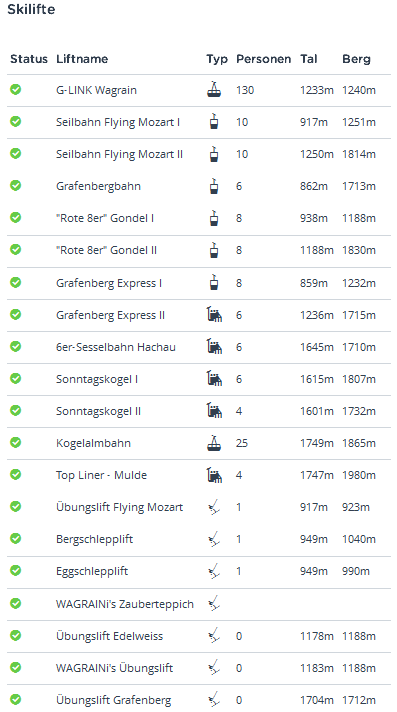397x712 pixels.
Task: Click the gondola icon for "Rote 8er" Gondel II
Action: pos(213,250)
